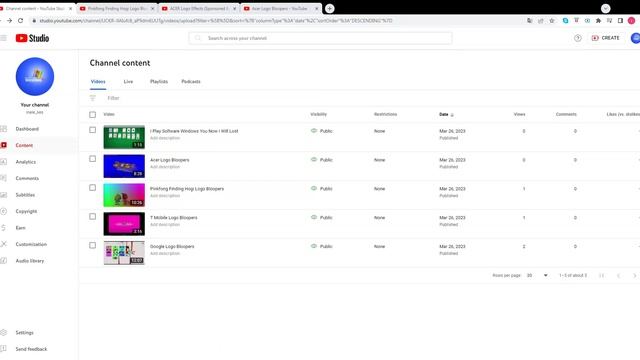Switch to Acer Logo Bloopers YouTube browser tab

coord(280,8)
